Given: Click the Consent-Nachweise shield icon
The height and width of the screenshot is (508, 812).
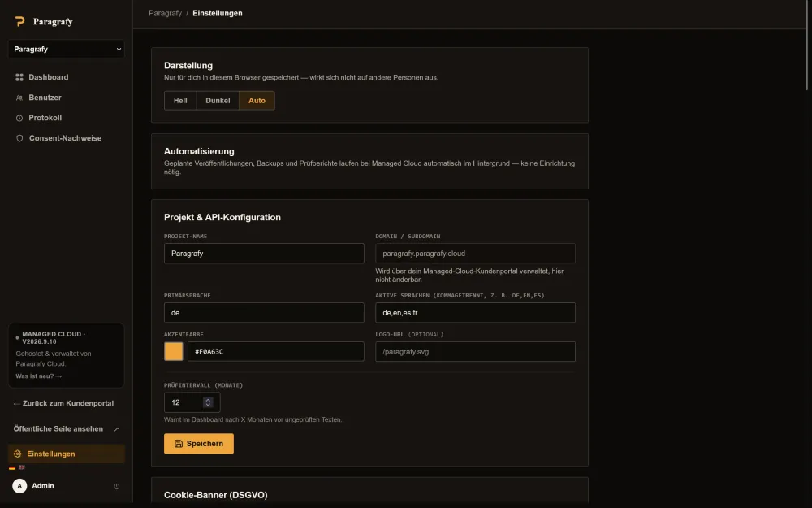Looking at the screenshot, I should click(19, 138).
